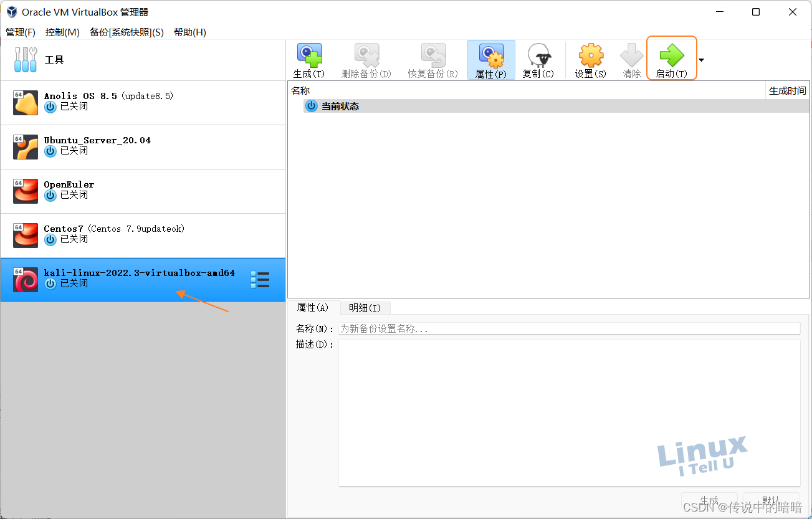This screenshot has width=812, height=519.
Task: Click 已关闭 status under Anolis OS
Action: [74, 107]
